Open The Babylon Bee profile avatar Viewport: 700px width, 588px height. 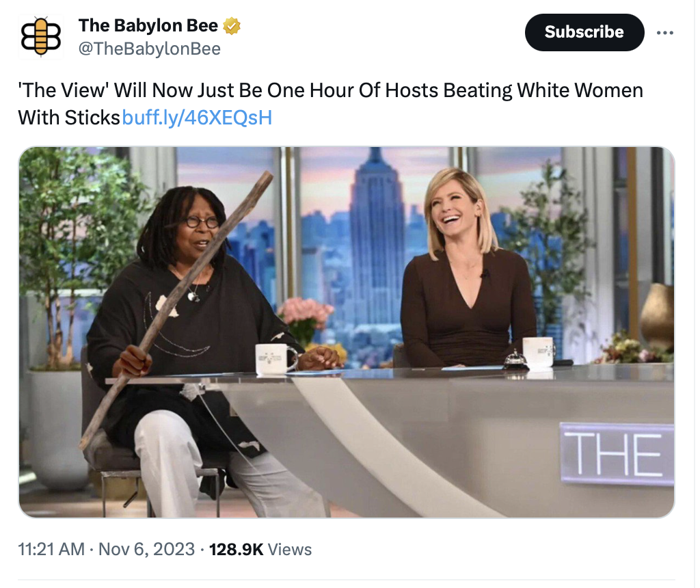[x=40, y=37]
